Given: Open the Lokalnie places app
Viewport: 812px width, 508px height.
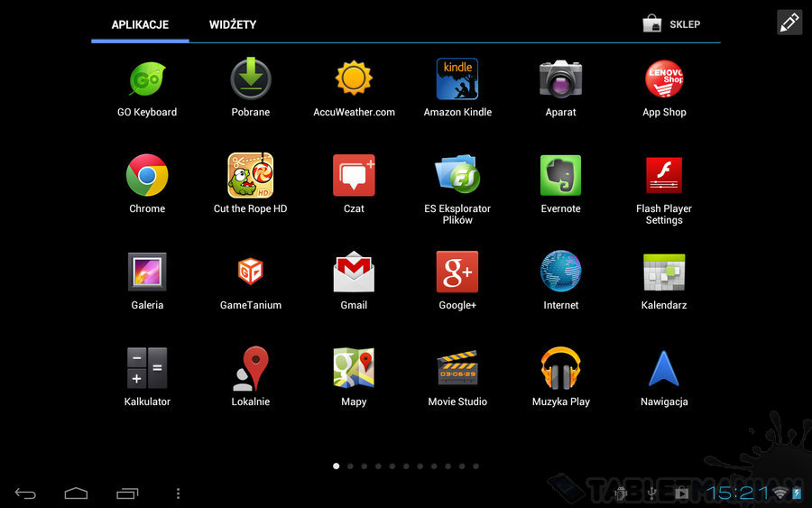Looking at the screenshot, I should [x=251, y=368].
